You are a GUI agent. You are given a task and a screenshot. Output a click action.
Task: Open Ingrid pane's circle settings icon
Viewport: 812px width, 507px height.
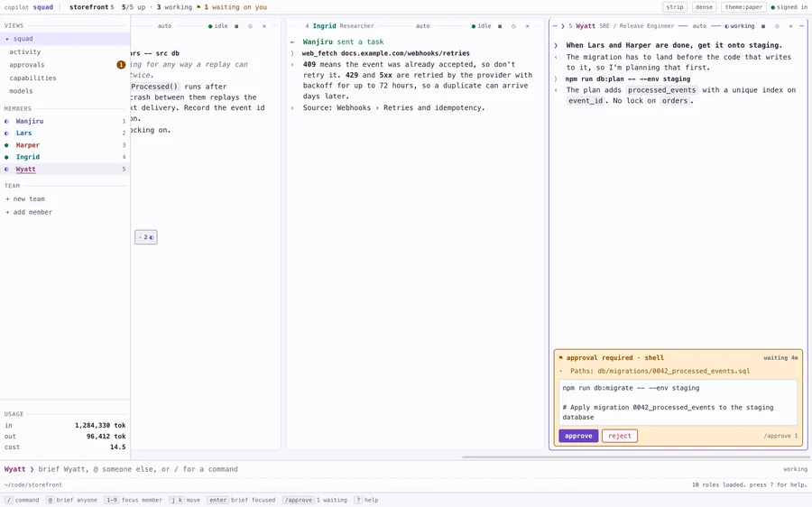click(x=513, y=26)
